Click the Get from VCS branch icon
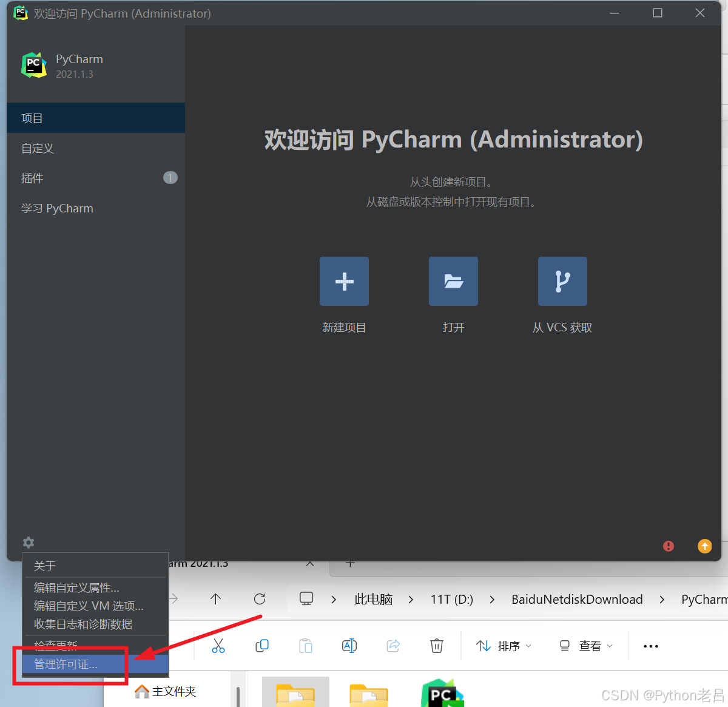Viewport: 728px width, 707px height. coord(562,281)
